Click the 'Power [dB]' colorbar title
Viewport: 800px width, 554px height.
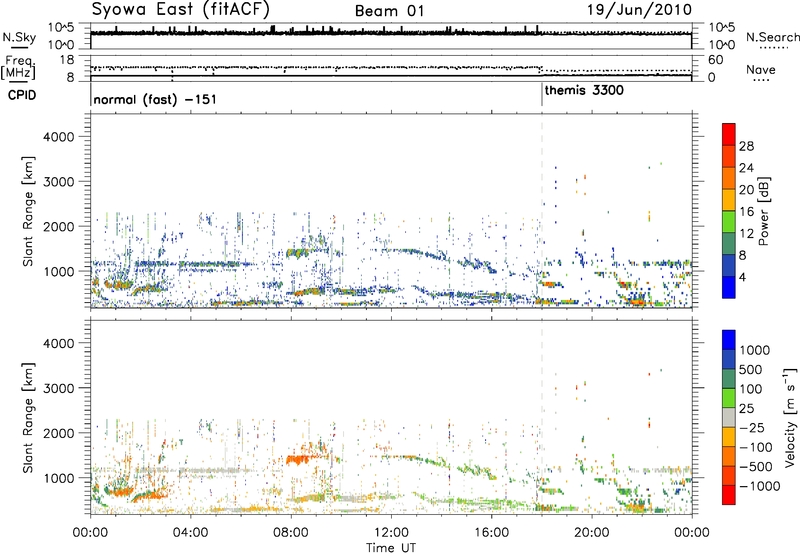coord(763,211)
